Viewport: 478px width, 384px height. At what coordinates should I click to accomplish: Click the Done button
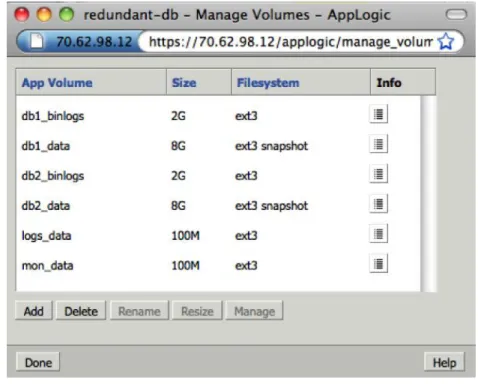point(38,362)
